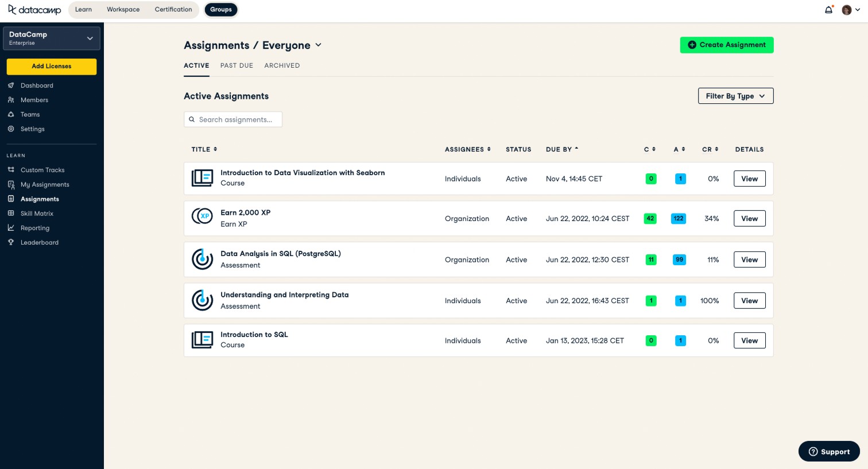Viewport: 868px width, 469px height.
Task: Open Reporting in the sidebar
Action: point(35,228)
